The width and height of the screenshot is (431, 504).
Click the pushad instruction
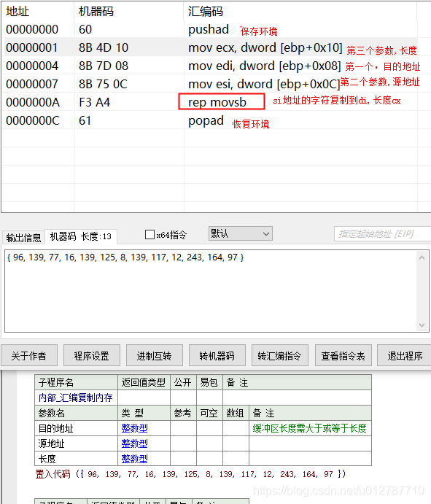(x=209, y=30)
